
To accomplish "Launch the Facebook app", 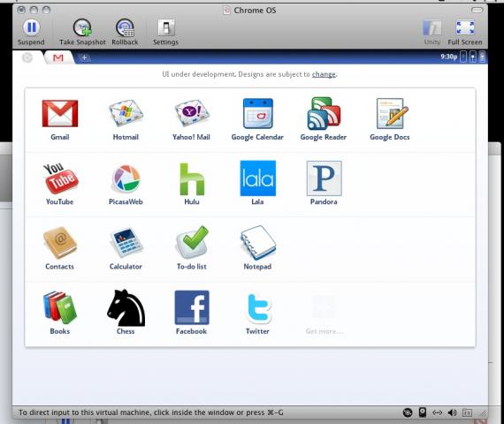I will (x=192, y=307).
